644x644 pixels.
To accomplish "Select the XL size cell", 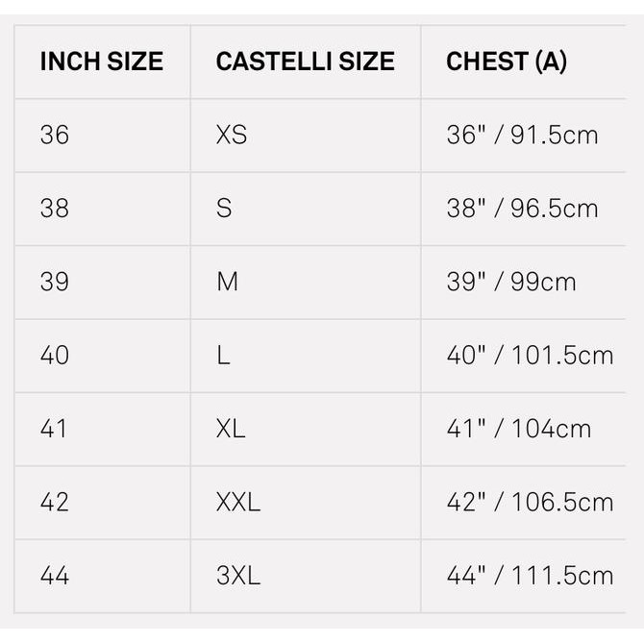I will click(231, 429).
